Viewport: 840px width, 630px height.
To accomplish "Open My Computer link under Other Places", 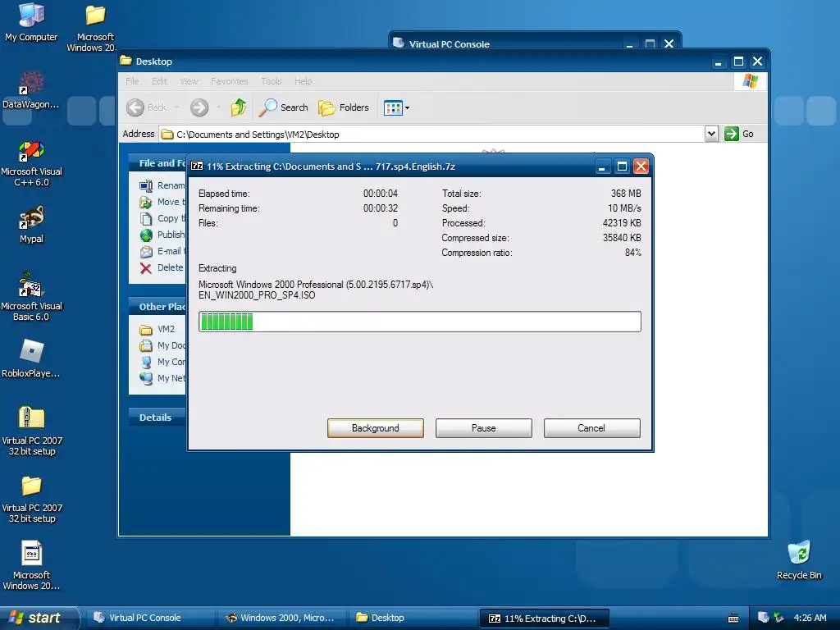I will pyautogui.click(x=162, y=362).
